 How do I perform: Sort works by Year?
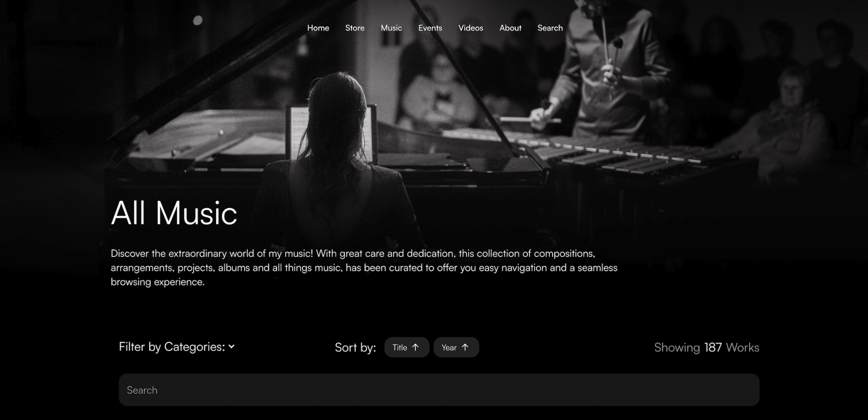coord(456,348)
